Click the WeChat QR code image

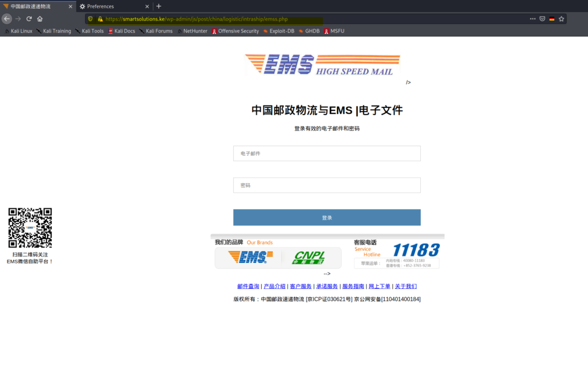[30, 228]
